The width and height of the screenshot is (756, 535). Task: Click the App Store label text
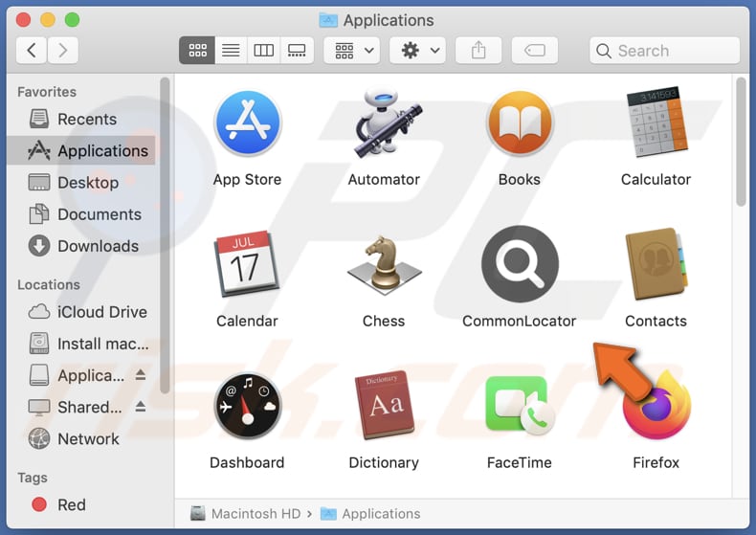247,180
